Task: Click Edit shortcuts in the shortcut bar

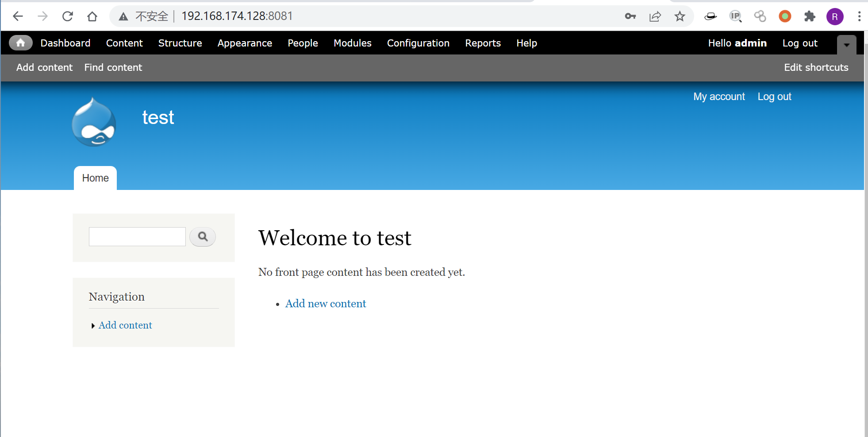Action: click(x=816, y=67)
